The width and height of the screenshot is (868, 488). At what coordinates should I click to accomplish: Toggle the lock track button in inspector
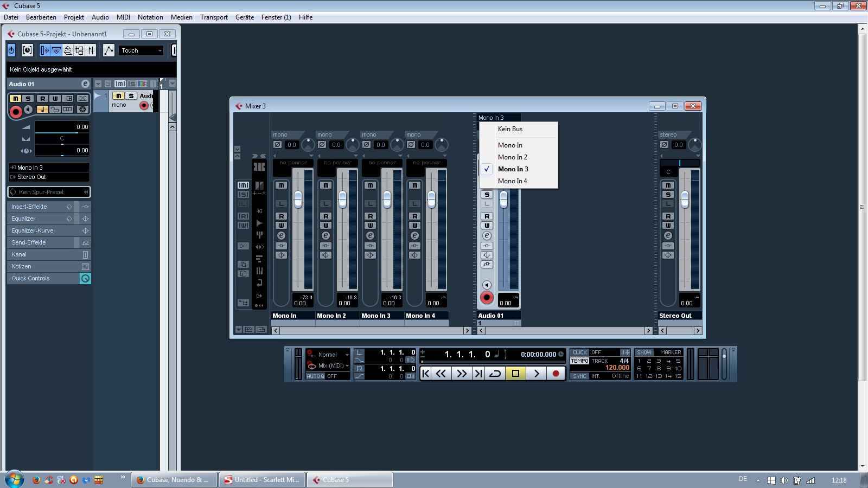point(55,110)
